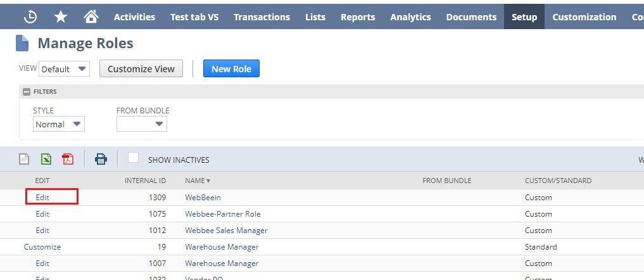Go to the Home house icon

pyautogui.click(x=91, y=17)
